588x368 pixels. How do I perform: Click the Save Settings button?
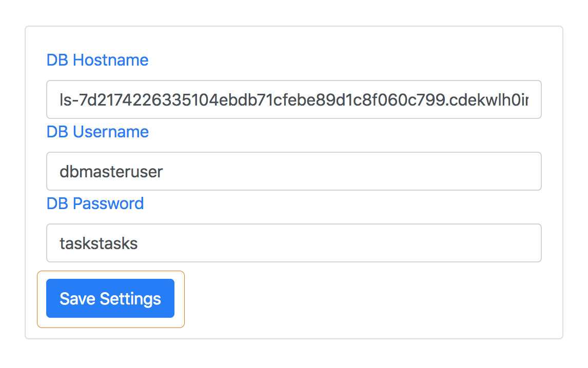click(x=110, y=298)
